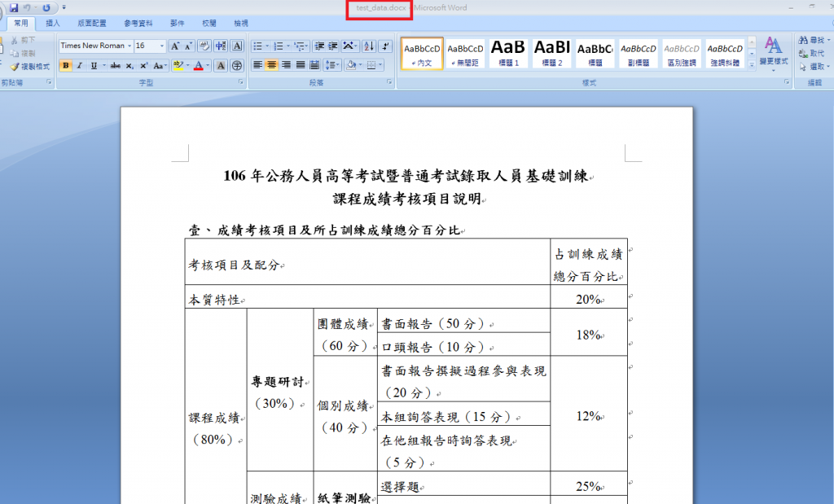834x504 pixels.
Task: Align text to the left
Action: pos(257,65)
